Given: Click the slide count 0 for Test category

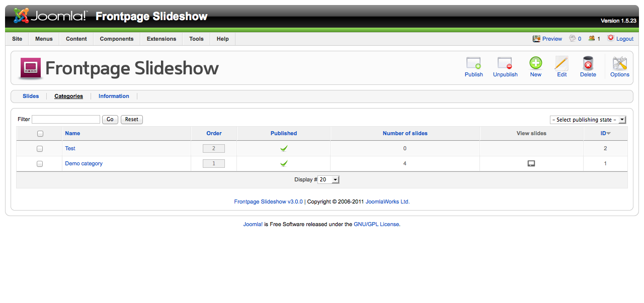Looking at the screenshot, I should [405, 148].
